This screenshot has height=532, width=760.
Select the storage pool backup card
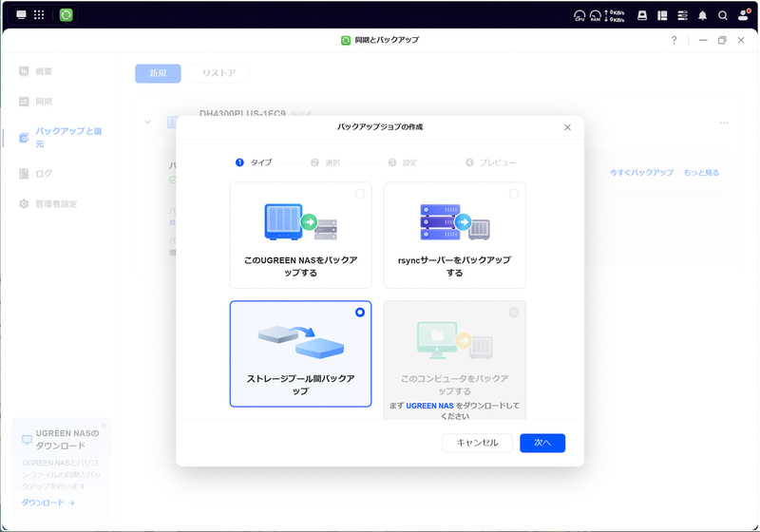point(300,353)
